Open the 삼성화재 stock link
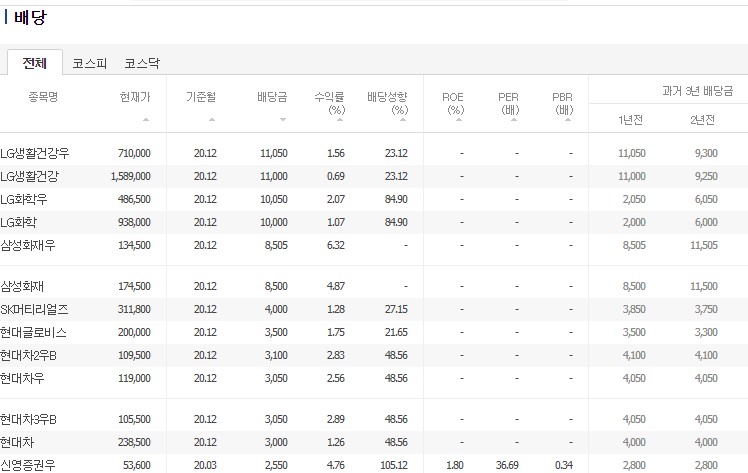Viewport: 748px width, 473px height. coord(22,286)
